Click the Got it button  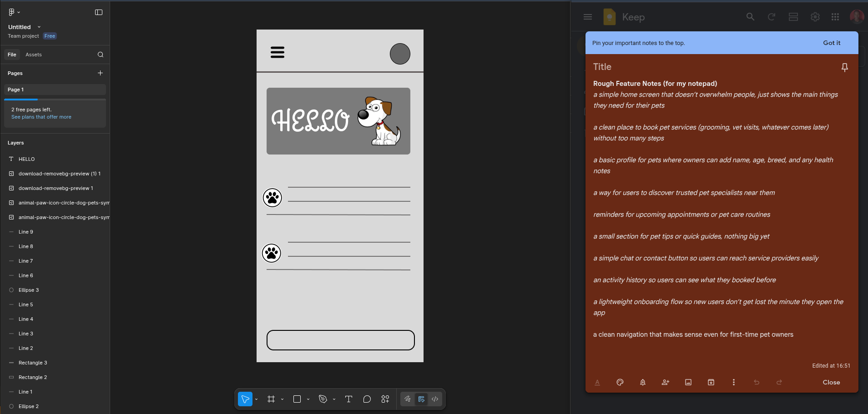[832, 43]
